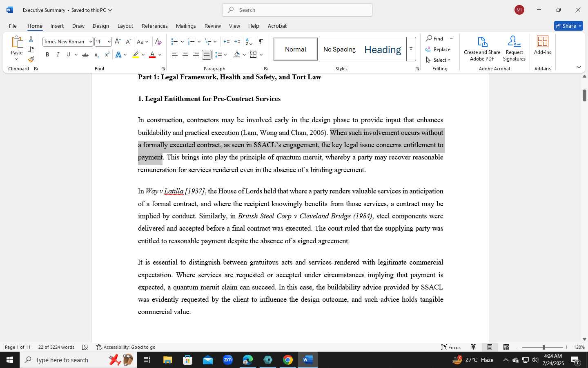This screenshot has height=368, width=588.
Task: Click Replace in Editing group
Action: click(x=438, y=49)
